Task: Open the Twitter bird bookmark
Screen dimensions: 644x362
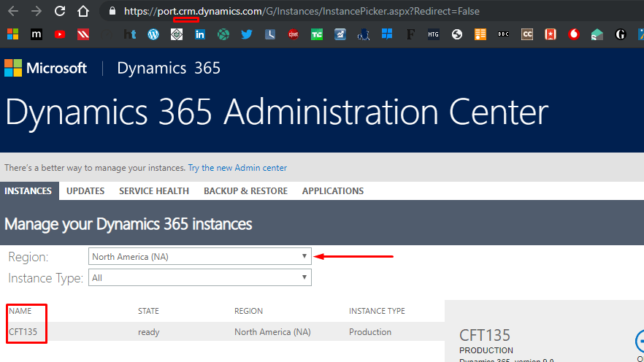Action: [x=247, y=34]
